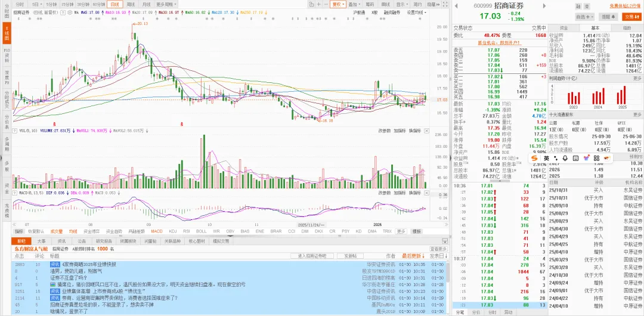Click the Sogou microphone voice icon
The image size is (644, 316).
point(565,158)
